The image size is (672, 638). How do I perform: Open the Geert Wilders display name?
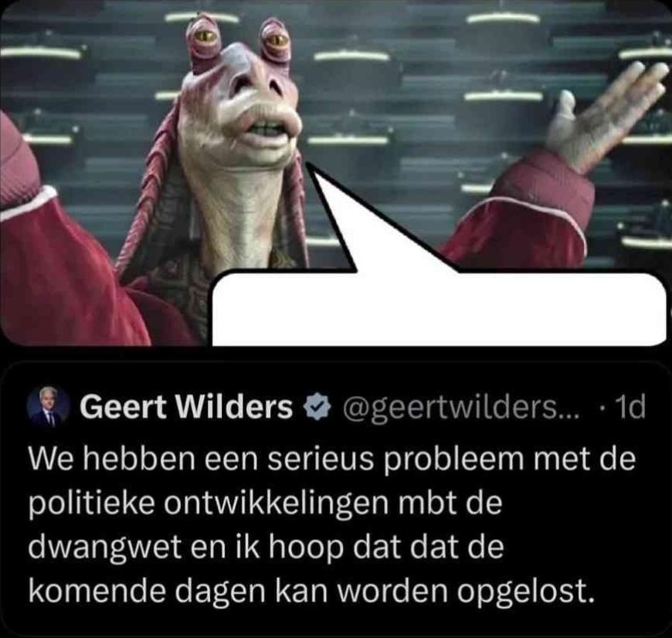click(186, 406)
